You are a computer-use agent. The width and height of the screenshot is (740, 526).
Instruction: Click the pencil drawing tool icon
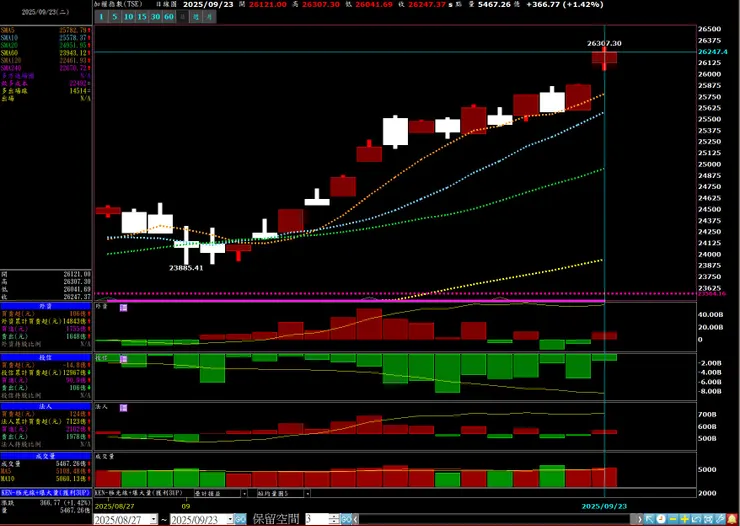tap(720, 519)
